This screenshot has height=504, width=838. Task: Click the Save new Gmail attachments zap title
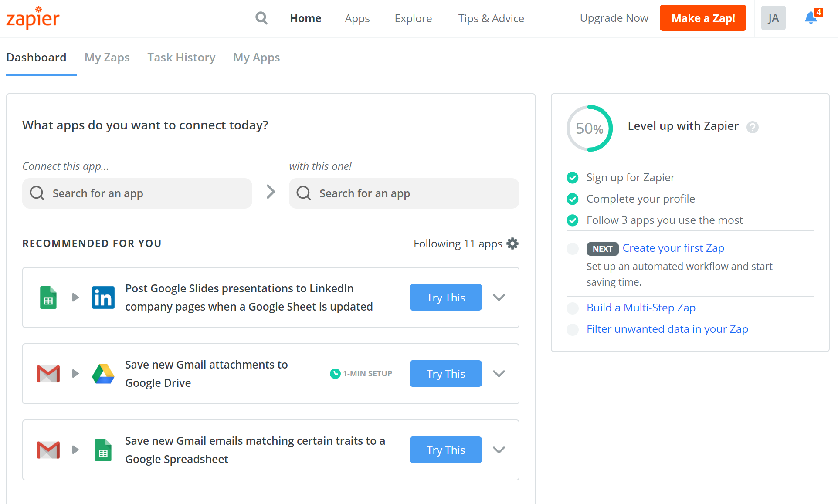tap(207, 374)
